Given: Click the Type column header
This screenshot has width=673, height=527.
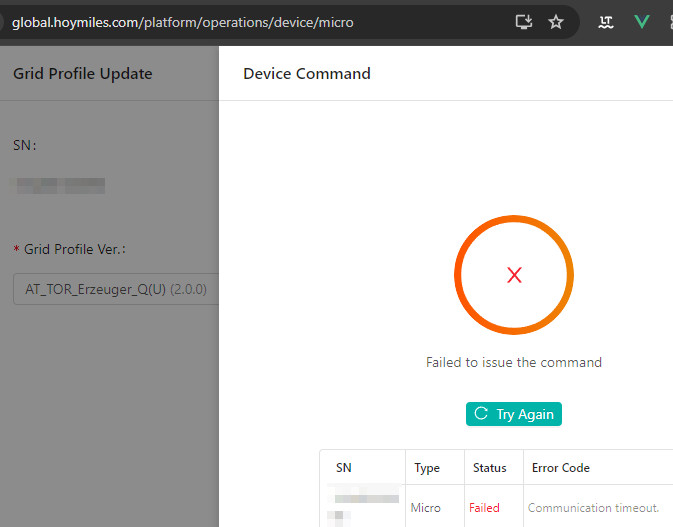Looking at the screenshot, I should tap(427, 467).
